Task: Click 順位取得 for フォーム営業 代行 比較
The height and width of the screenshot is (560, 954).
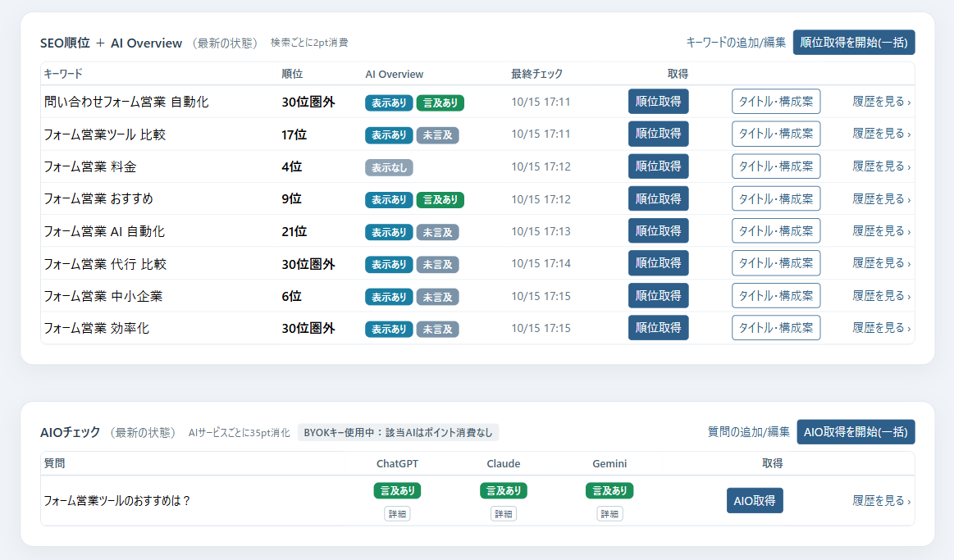Action: [x=659, y=263]
